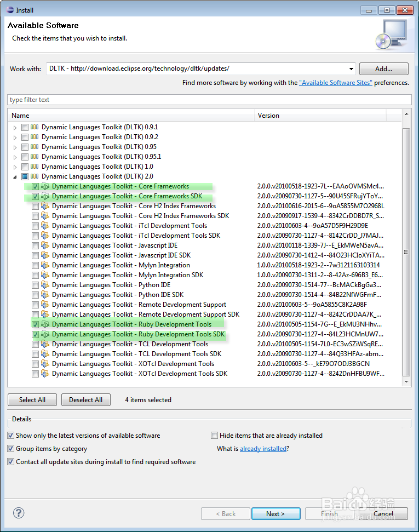Click the icon beside Remote Development Support
The height and width of the screenshot is (532, 419).
coord(45,305)
